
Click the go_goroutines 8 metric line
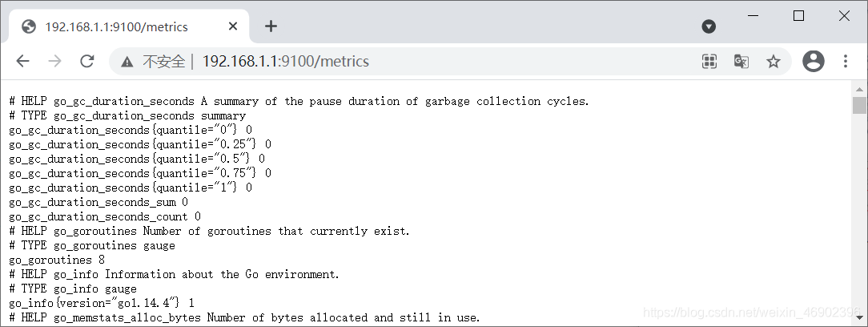tap(57, 260)
